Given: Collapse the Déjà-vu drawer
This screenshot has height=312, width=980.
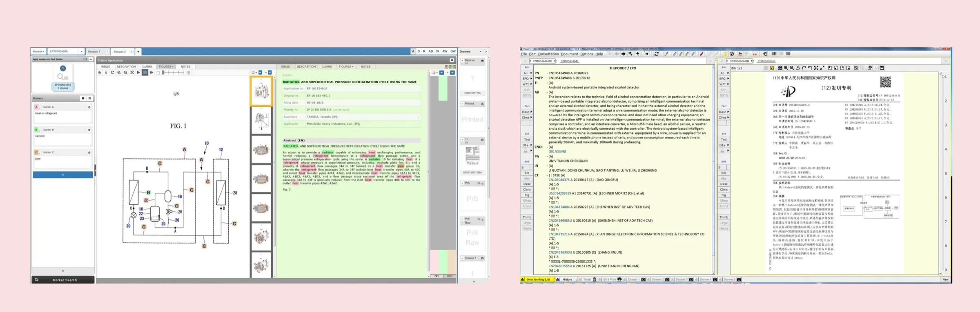Looking at the screenshot, I should 462,60.
